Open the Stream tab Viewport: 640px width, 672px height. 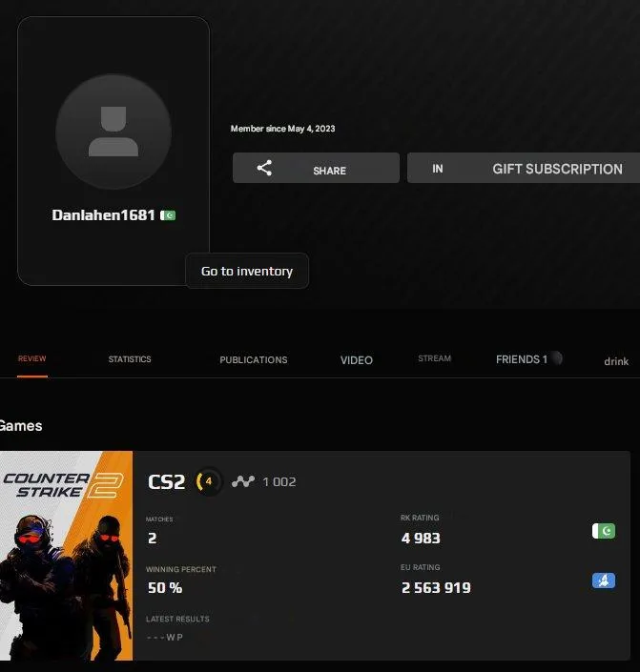coord(435,358)
